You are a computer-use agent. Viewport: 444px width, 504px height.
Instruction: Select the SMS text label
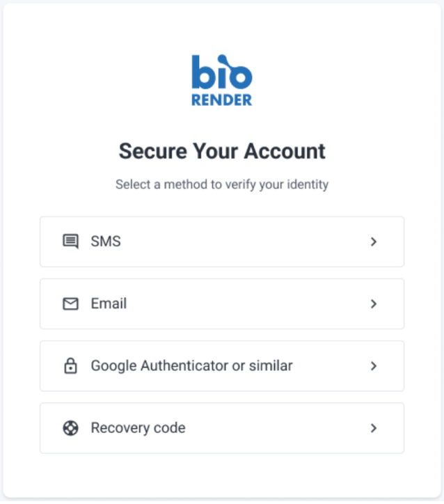(x=106, y=242)
